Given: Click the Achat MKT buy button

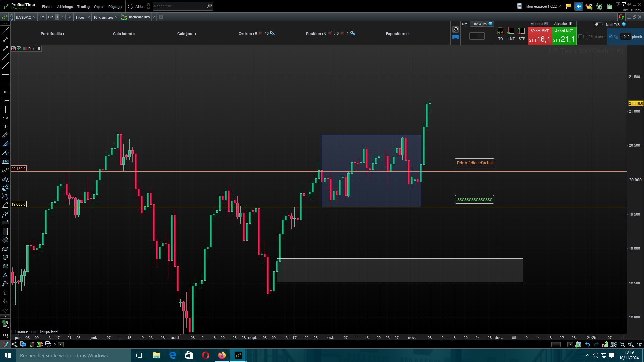Looking at the screenshot, I should [564, 36].
